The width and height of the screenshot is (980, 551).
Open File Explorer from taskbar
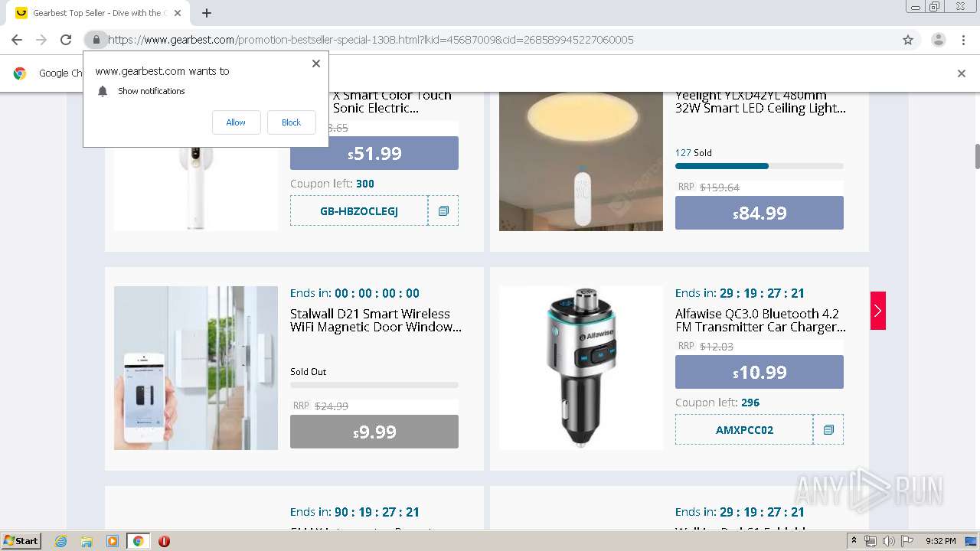click(87, 541)
